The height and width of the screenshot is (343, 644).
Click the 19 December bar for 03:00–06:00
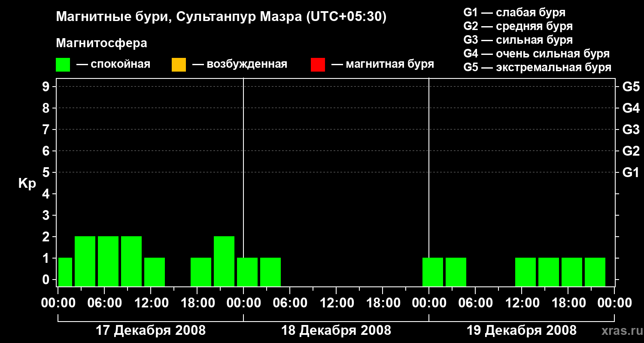coord(456,272)
